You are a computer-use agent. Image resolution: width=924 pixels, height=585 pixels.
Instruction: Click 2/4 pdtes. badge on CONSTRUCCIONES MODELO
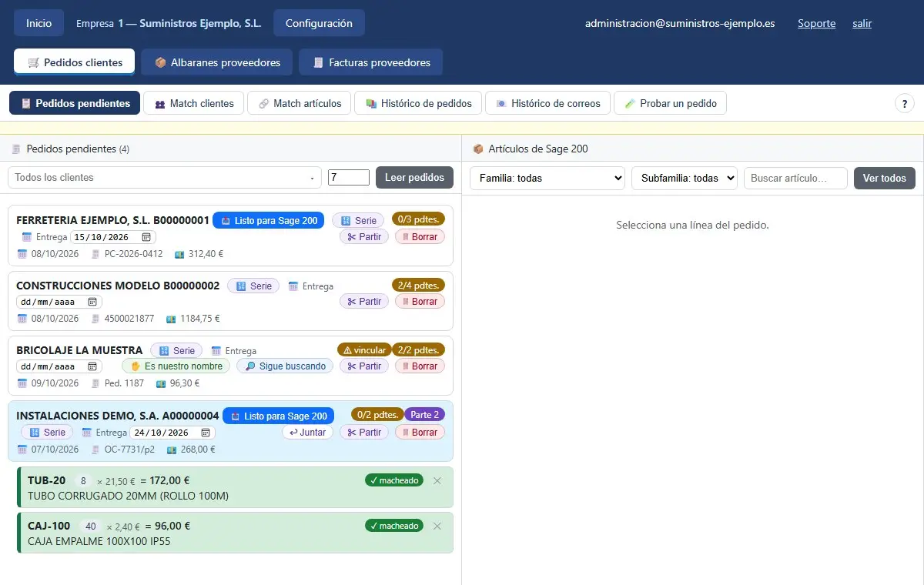click(x=418, y=285)
